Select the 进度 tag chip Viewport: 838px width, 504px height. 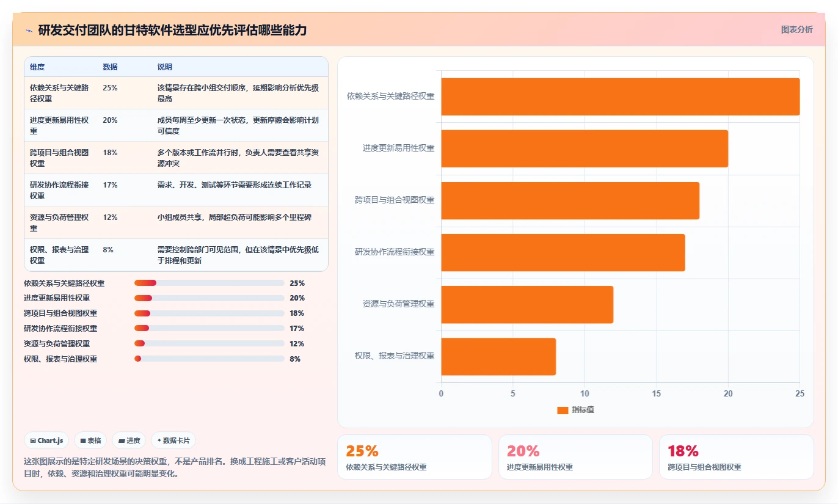(129, 440)
